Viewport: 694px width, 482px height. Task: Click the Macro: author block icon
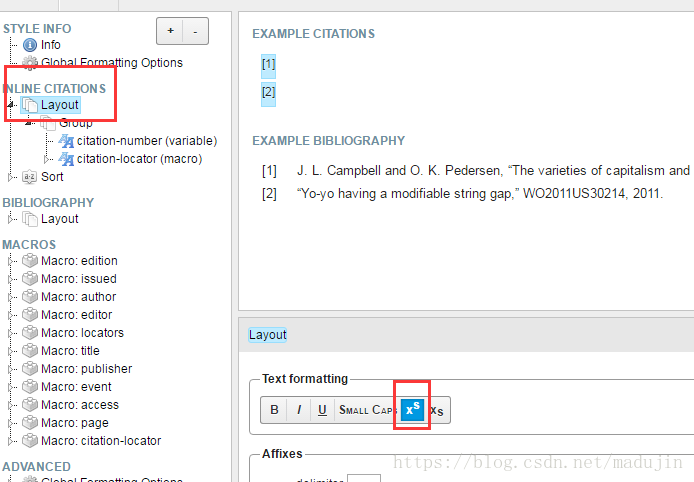point(30,297)
